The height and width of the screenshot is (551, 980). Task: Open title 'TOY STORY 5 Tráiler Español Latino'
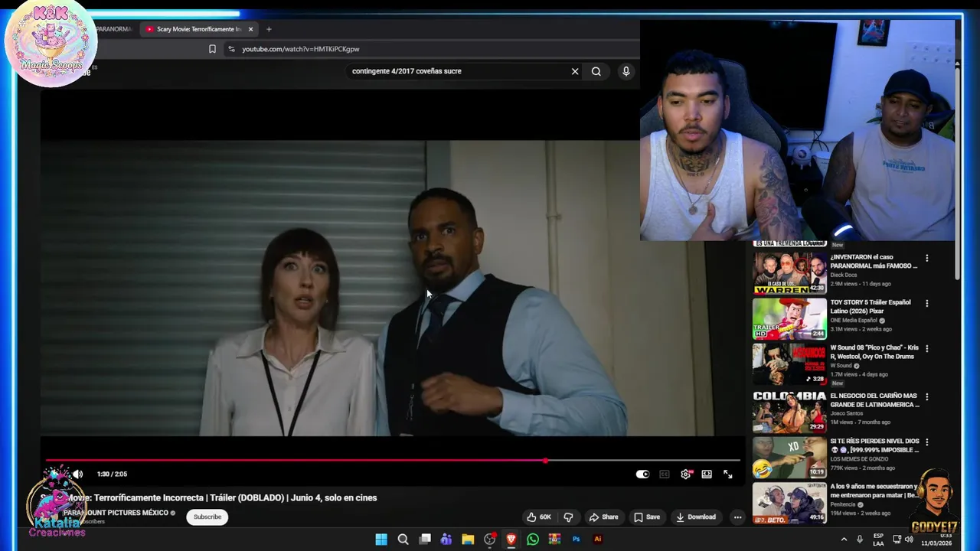871,307
